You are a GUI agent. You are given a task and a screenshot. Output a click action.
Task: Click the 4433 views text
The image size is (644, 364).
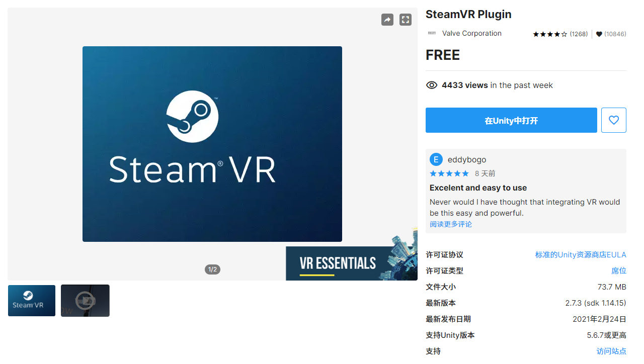[x=465, y=85]
